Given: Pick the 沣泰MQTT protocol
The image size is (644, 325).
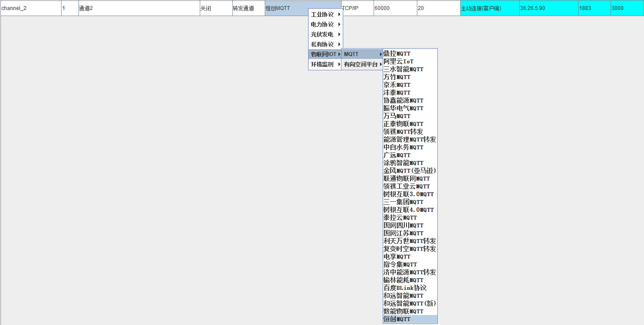Looking at the screenshot, I should pos(410,92).
